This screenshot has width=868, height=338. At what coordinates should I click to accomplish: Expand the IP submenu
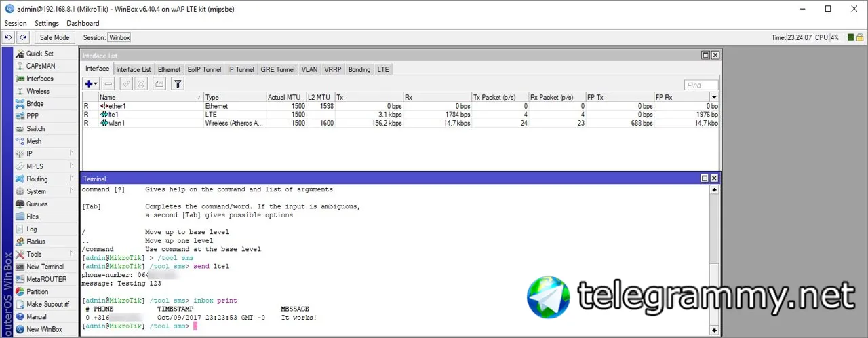coord(45,154)
